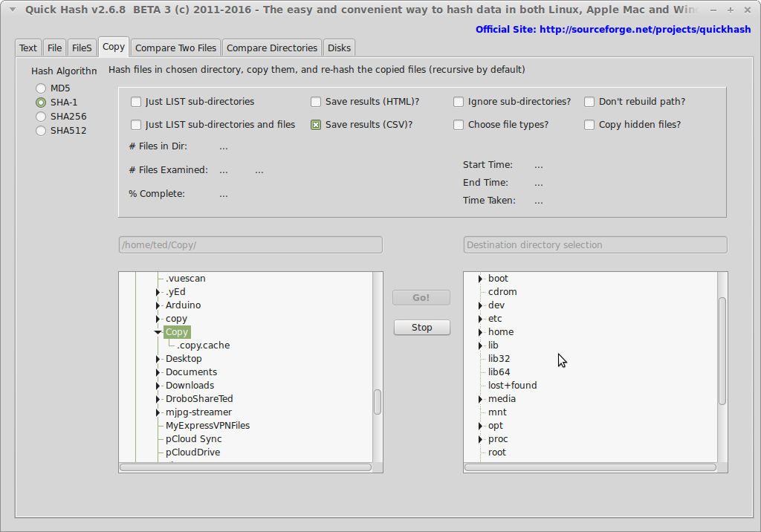
Task: Select root in destination tree
Action: [x=497, y=452]
